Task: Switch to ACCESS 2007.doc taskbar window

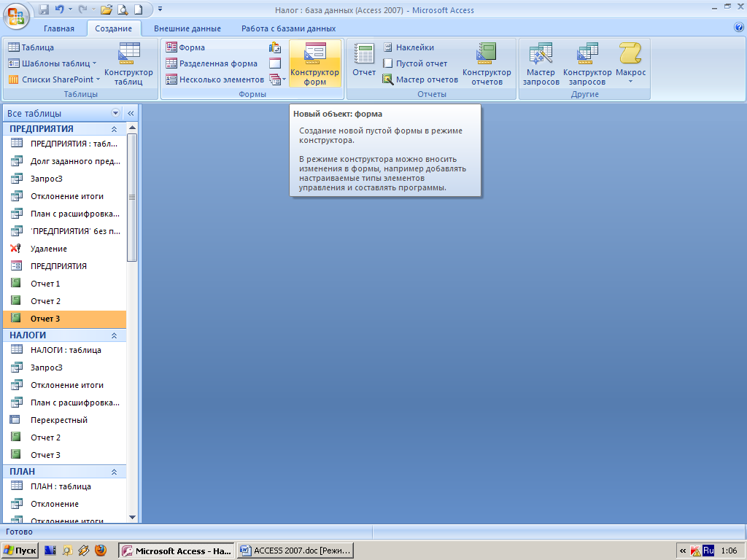Action: click(x=296, y=551)
